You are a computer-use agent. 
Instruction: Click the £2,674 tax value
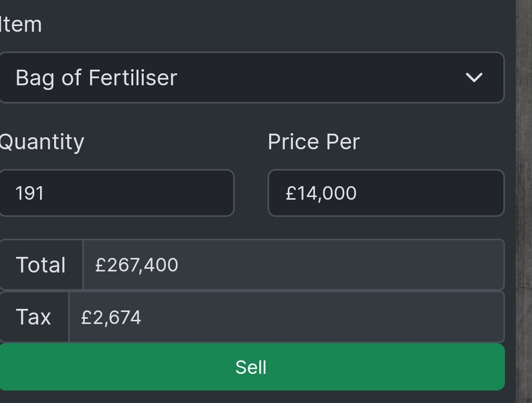click(x=111, y=317)
